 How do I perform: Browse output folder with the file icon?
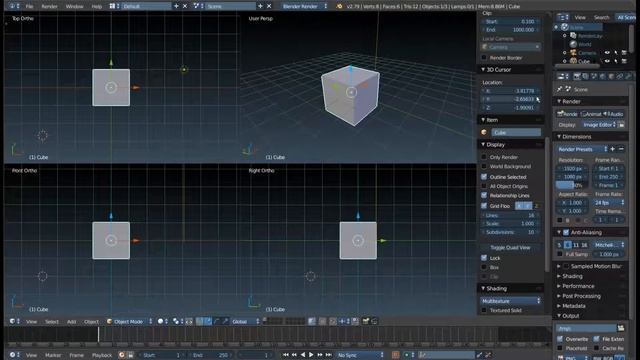(621, 328)
